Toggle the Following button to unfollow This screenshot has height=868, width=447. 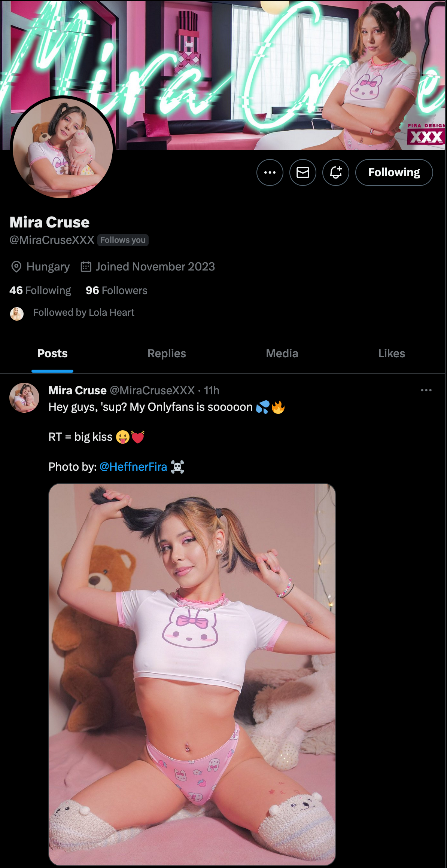point(394,172)
